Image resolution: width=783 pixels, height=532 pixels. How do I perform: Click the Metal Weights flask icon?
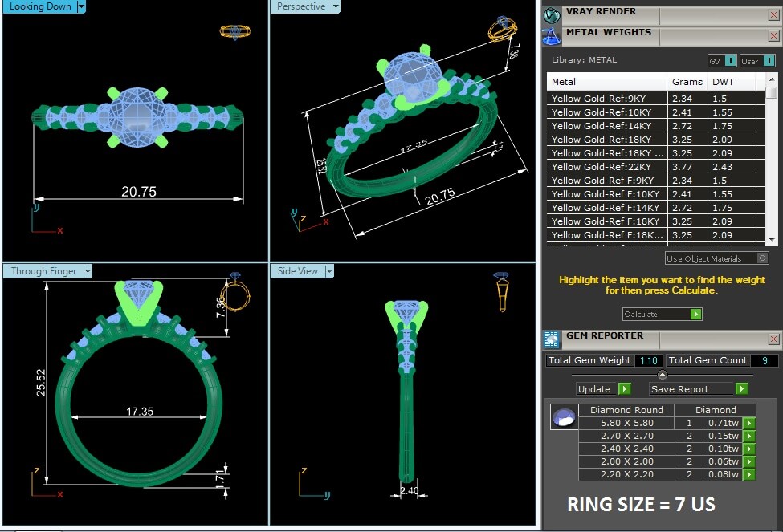point(552,36)
